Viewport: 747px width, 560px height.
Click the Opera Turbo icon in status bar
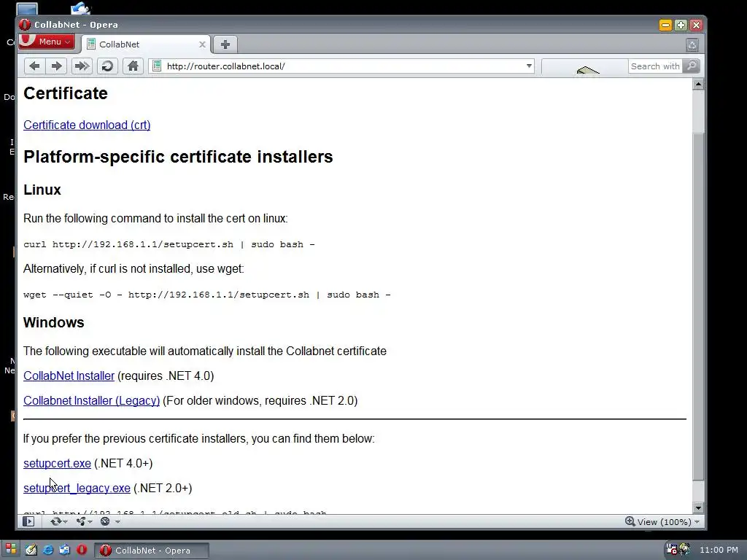[x=105, y=521]
